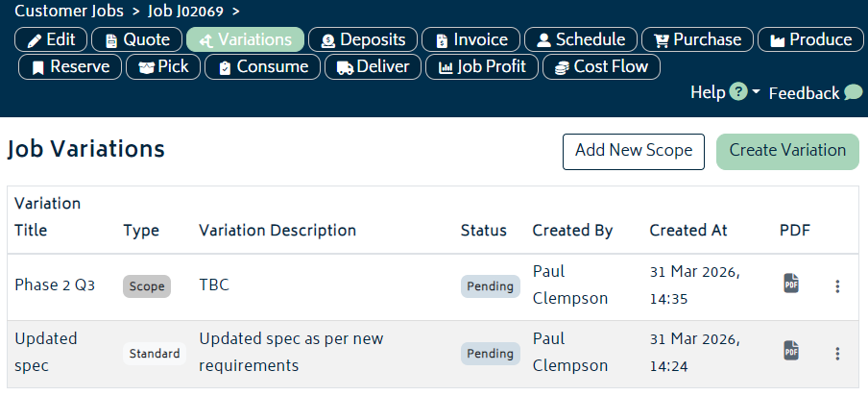Open PDF for Phase 2 Q3 variation
Image resolution: width=868 pixels, height=396 pixels.
790,284
